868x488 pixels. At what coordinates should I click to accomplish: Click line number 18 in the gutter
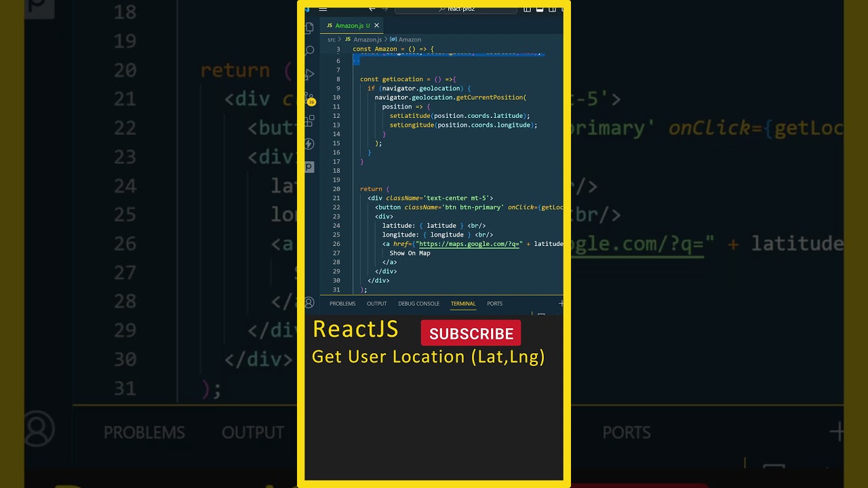pyautogui.click(x=337, y=171)
